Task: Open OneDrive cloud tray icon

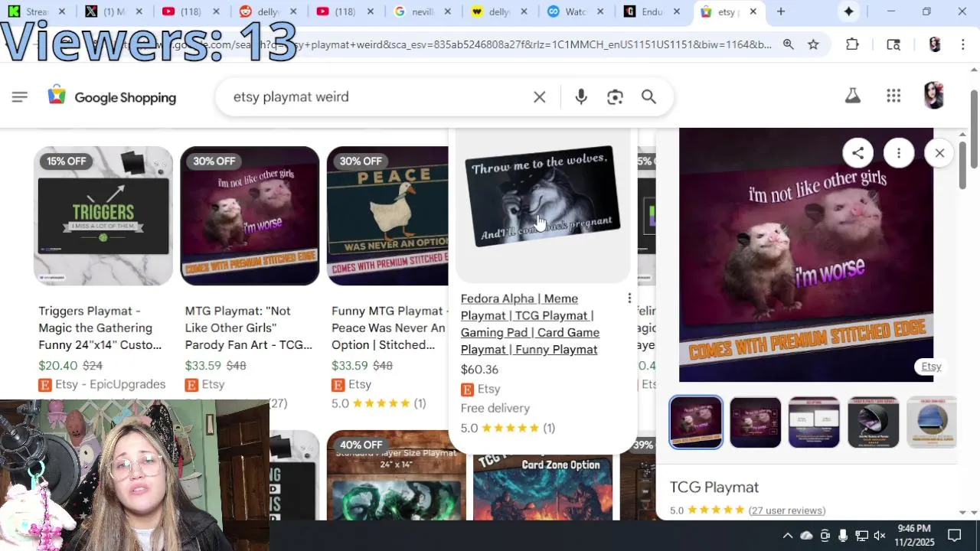Action: tap(806, 536)
